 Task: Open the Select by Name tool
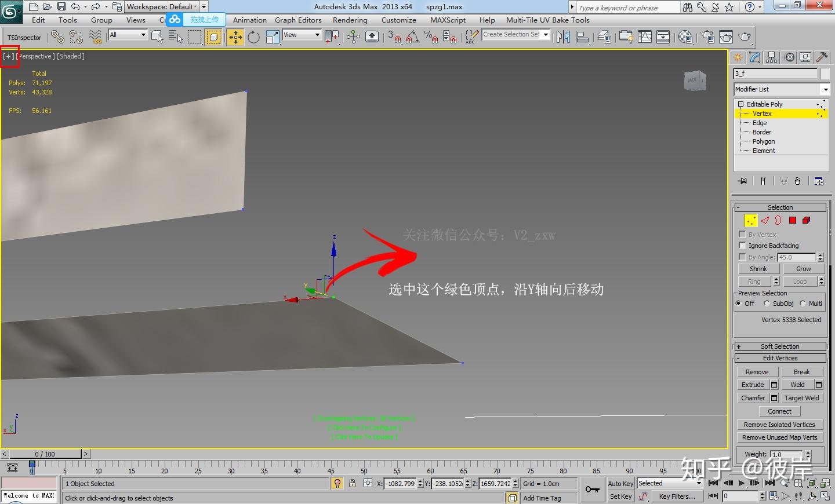point(176,37)
